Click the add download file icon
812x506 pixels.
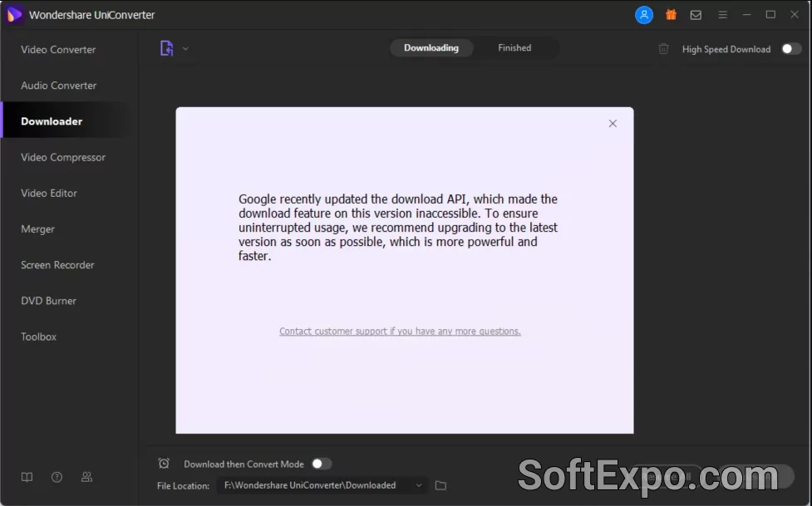[x=167, y=48]
